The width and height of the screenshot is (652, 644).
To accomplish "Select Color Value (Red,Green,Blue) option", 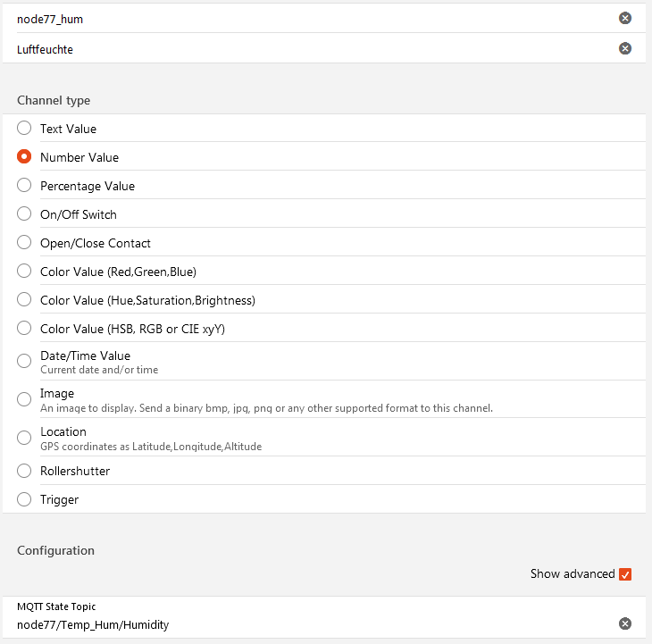I will 24,272.
